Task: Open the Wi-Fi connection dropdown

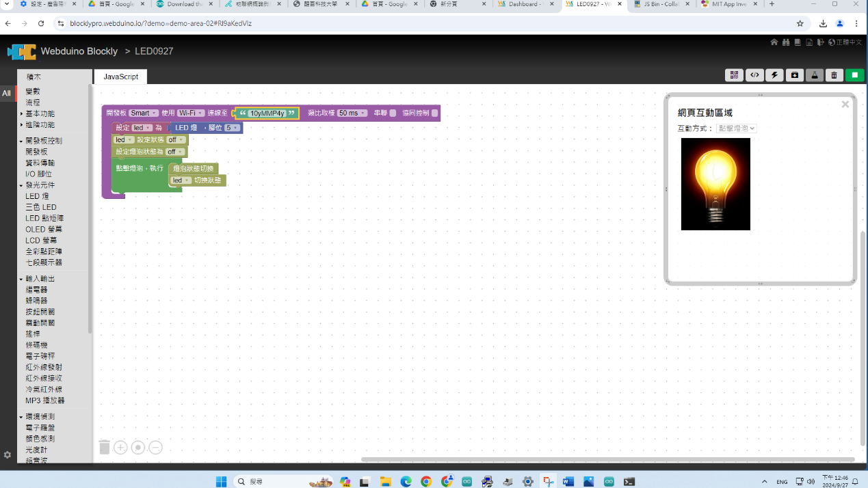Action: pyautogui.click(x=191, y=113)
